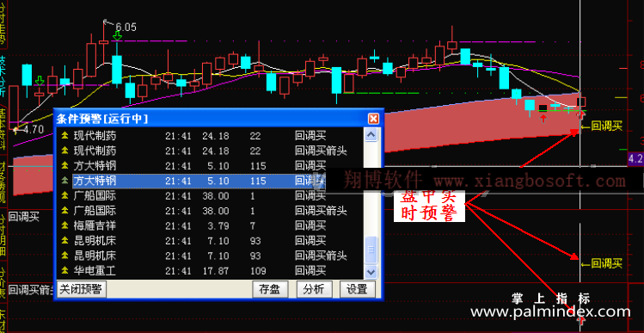The image size is (644, 333).
Task: Select 广船国际 回调买箭头 alert row
Action: click(x=210, y=211)
